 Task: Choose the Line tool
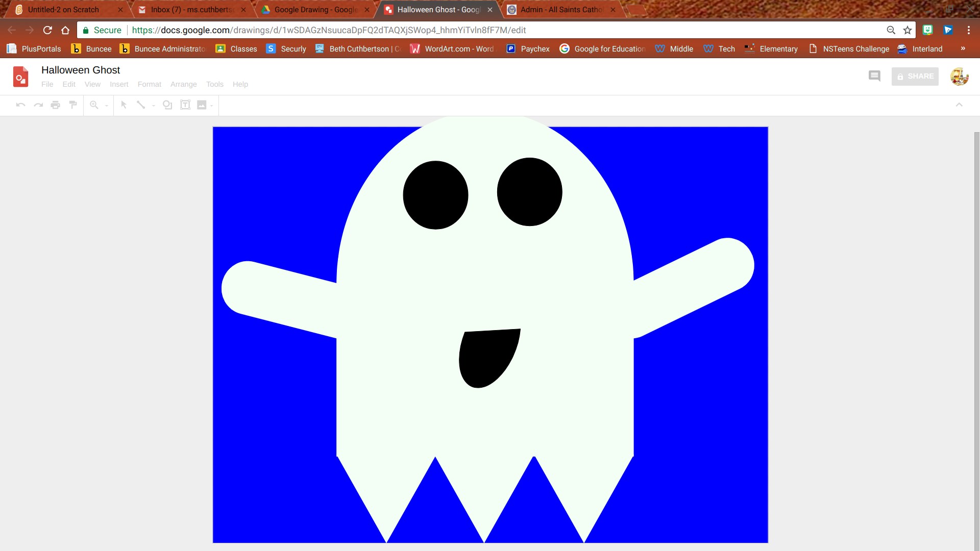coord(141,105)
